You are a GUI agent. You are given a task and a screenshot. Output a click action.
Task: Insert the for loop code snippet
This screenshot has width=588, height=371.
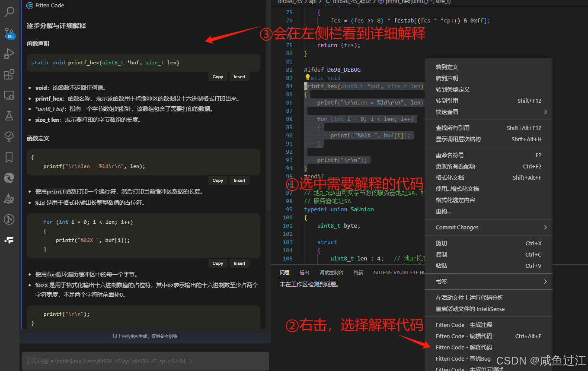240,263
